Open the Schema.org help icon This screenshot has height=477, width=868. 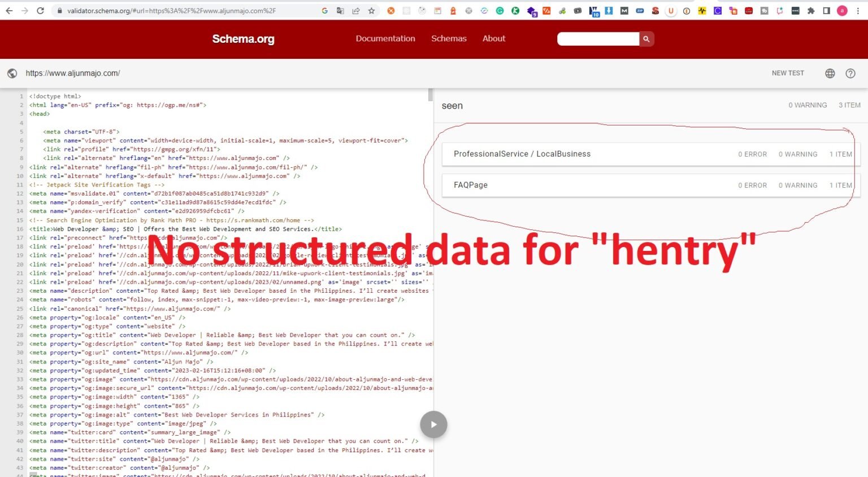point(850,73)
